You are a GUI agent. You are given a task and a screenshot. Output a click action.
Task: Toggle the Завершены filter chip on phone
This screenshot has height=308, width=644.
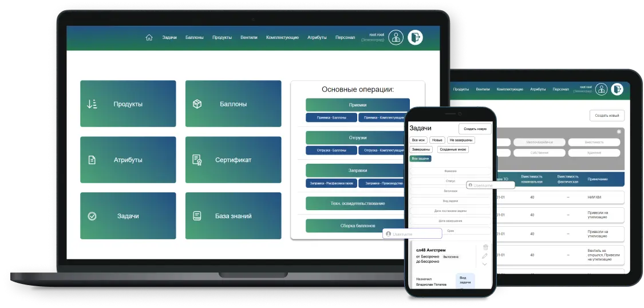pyautogui.click(x=422, y=149)
